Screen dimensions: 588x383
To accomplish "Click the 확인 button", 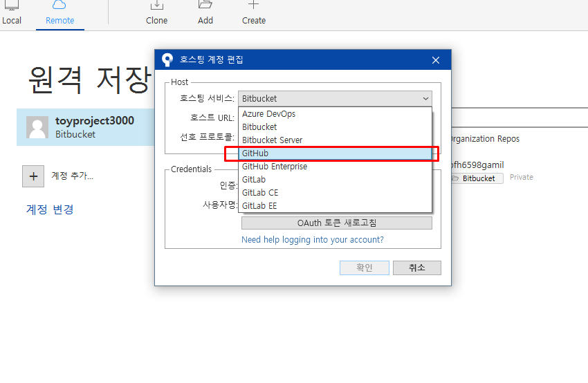I will (364, 268).
